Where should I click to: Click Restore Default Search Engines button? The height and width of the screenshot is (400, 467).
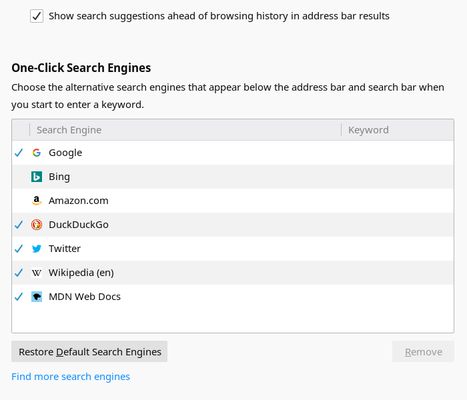click(x=89, y=352)
